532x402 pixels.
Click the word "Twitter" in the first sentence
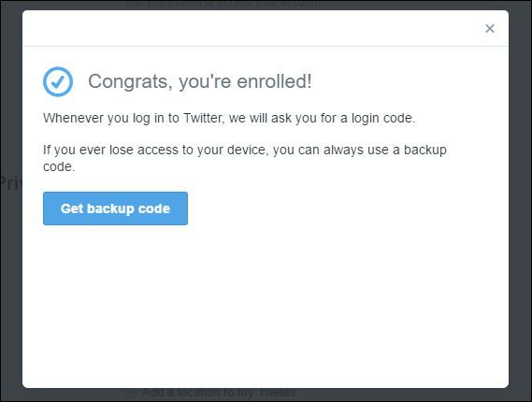pyautogui.click(x=204, y=118)
